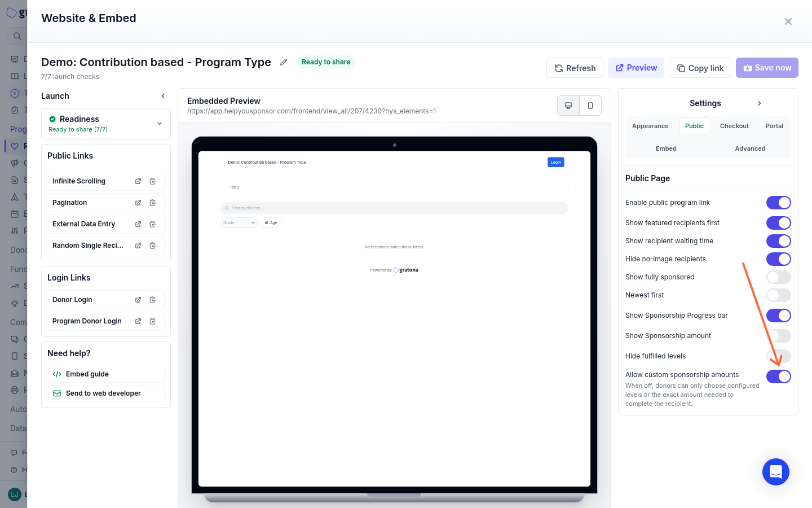Open Donor Login link externally

pyautogui.click(x=138, y=300)
